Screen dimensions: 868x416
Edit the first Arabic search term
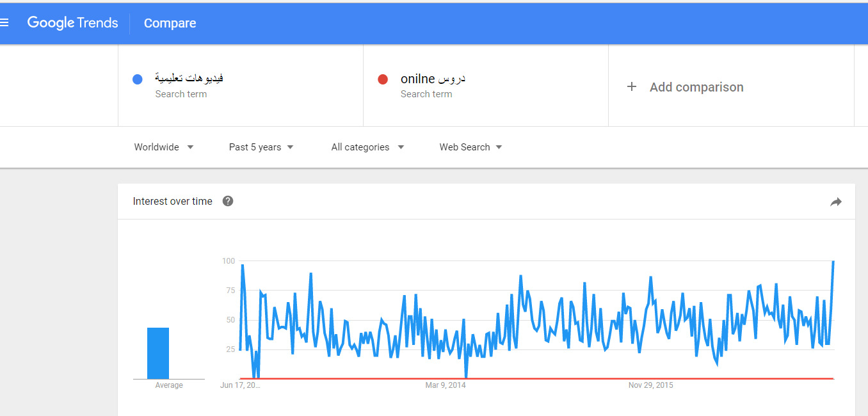[189, 79]
